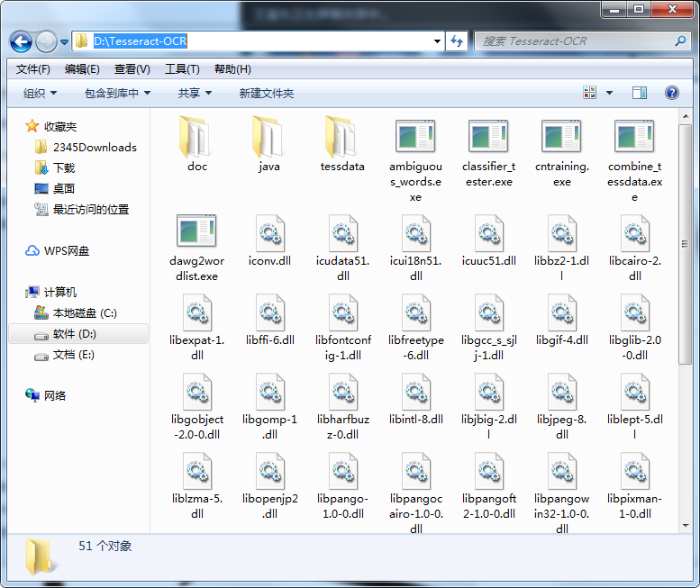Select libbz2-1.dll file icon
Viewport: 700px width, 588px height.
pos(561,233)
